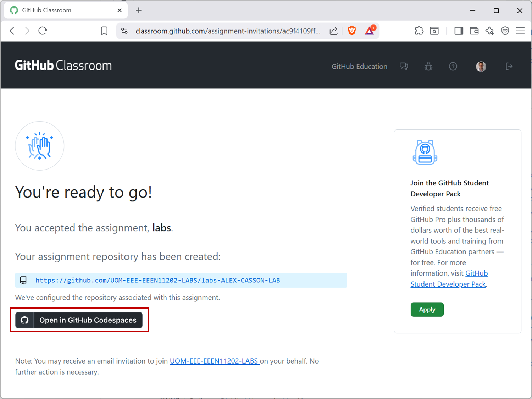Select the GitHub Classroom browser tab
532x399 pixels.
[x=64, y=10]
